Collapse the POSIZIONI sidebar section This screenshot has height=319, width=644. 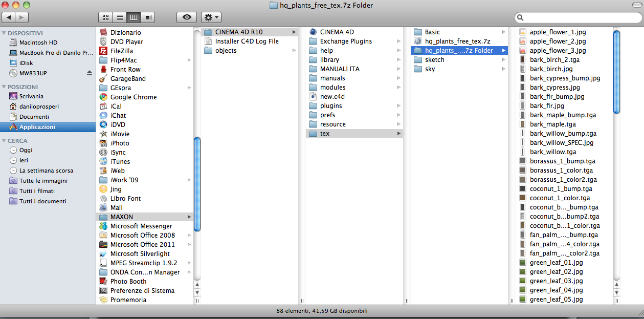(x=4, y=87)
